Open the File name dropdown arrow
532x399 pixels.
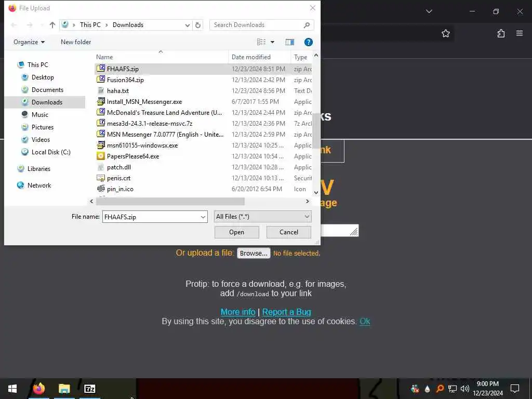(x=203, y=217)
